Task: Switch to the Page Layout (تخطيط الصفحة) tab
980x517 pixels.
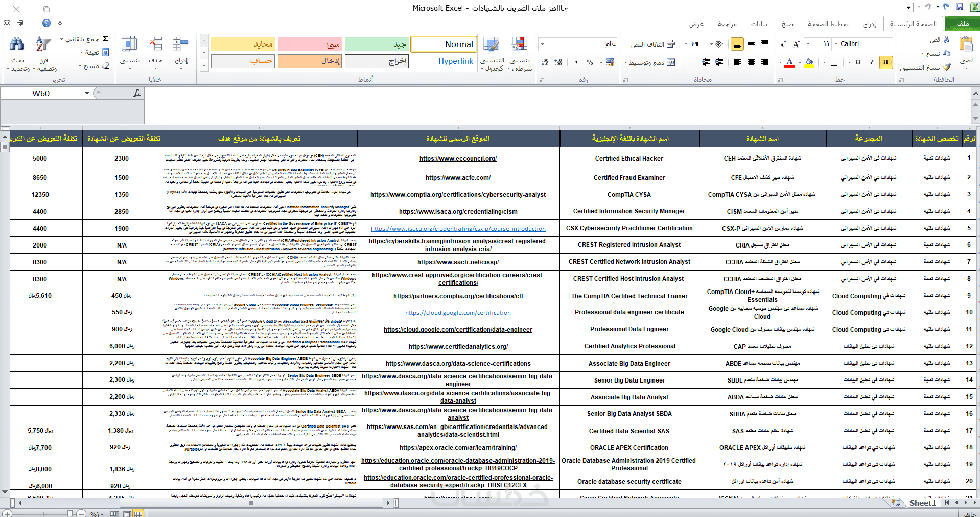Action: (x=828, y=24)
